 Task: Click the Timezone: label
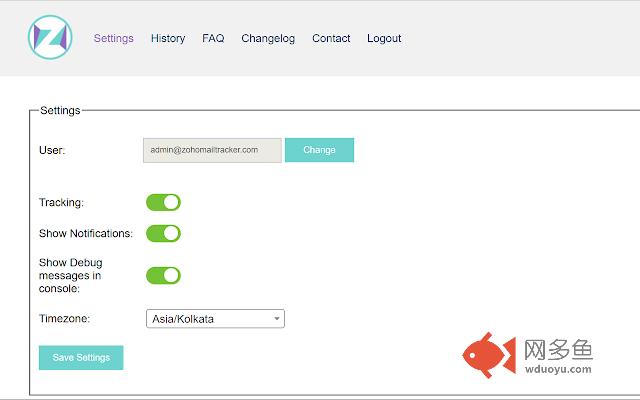(64, 318)
